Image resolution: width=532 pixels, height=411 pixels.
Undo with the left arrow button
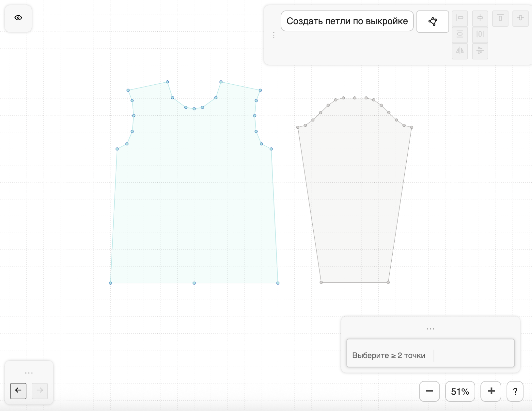[x=18, y=390]
